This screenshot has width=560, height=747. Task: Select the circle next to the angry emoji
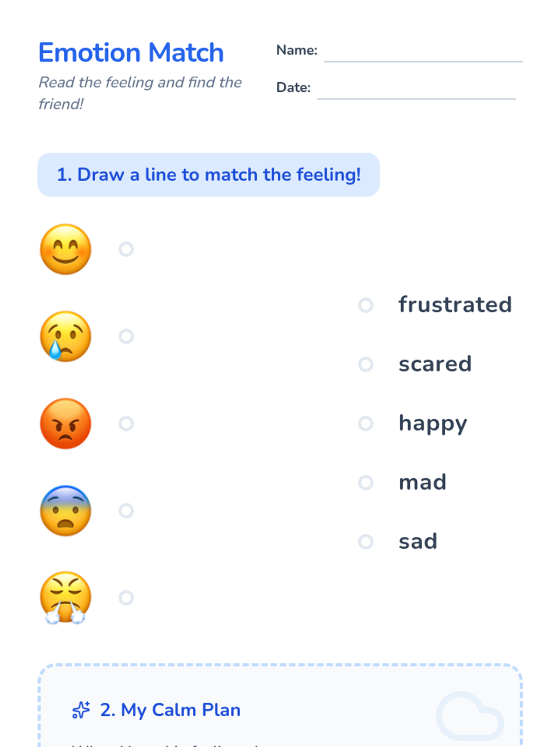[x=126, y=423]
